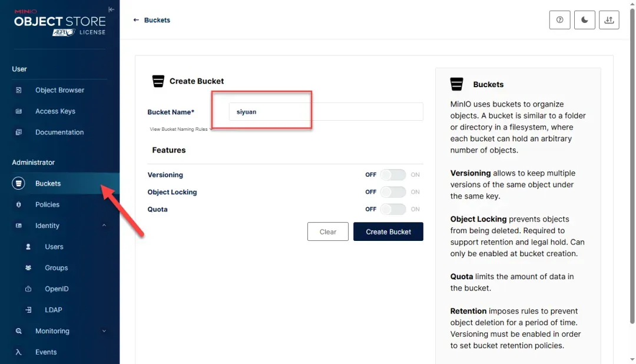Click the help question mark icon
Viewport: 636px width, 364px height.
tap(559, 20)
